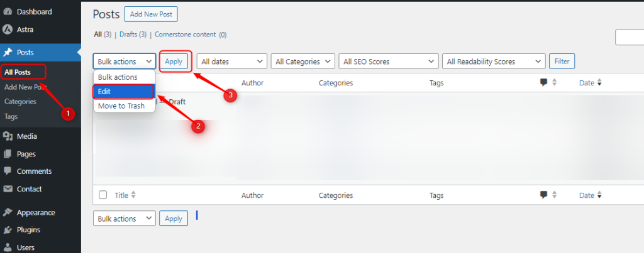Expand the All Categories filter dropdown
Viewport: 644px width, 253px height.
(x=304, y=62)
